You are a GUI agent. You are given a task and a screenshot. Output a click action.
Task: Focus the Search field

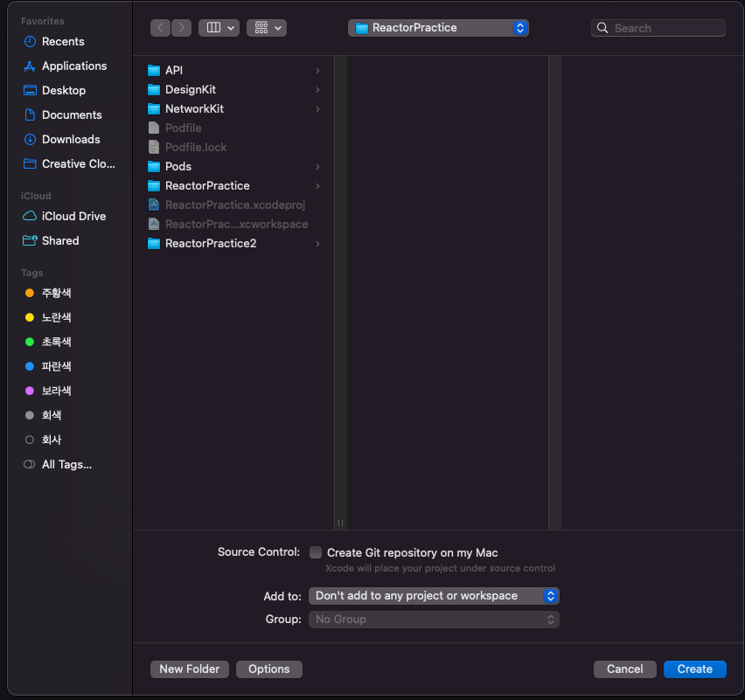(658, 28)
